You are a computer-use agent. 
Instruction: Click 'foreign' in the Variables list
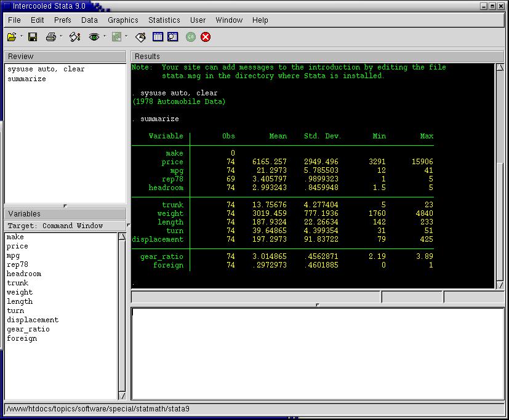click(22, 339)
